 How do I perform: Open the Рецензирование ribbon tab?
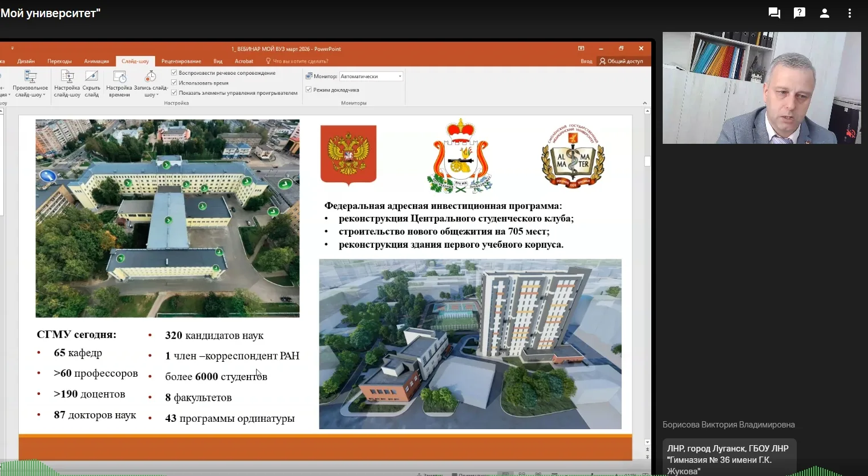click(x=181, y=61)
